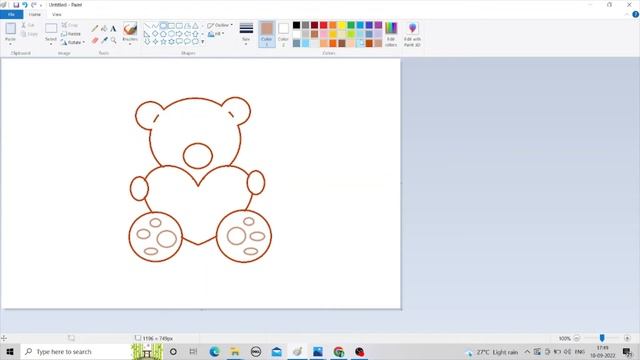Click the Crop command

[70, 25]
